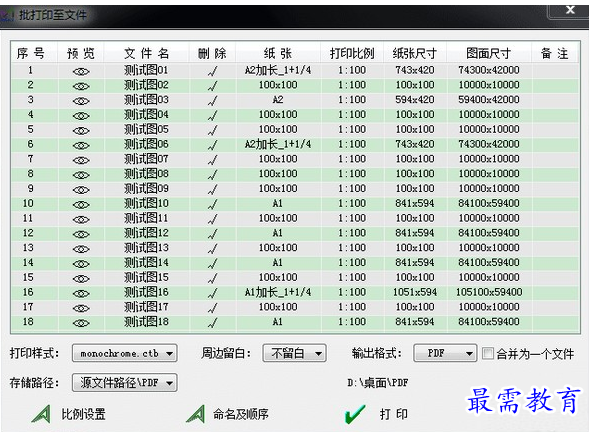Click the 纸张尺寸 column header
This screenshot has width=589, height=432.
(415, 53)
